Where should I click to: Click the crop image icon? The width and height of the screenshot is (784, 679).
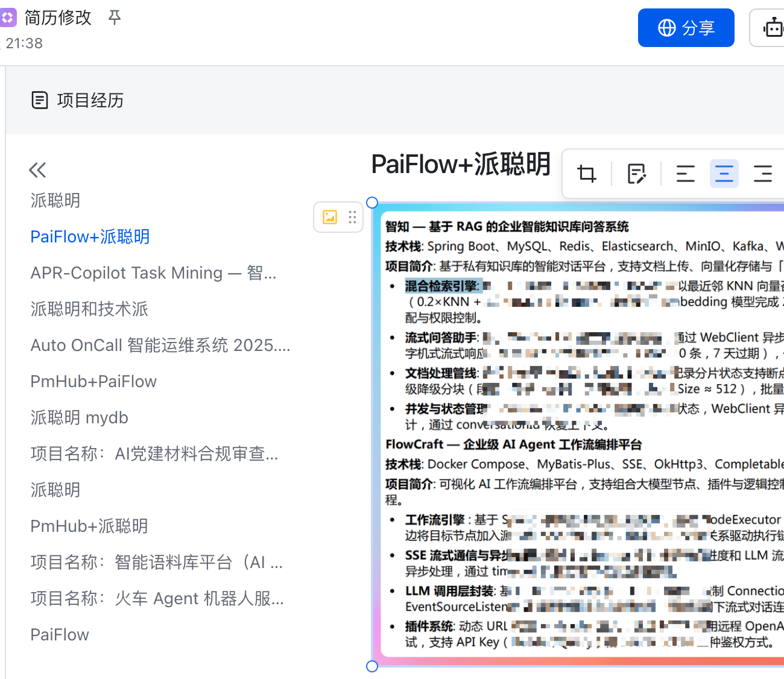[x=586, y=174]
